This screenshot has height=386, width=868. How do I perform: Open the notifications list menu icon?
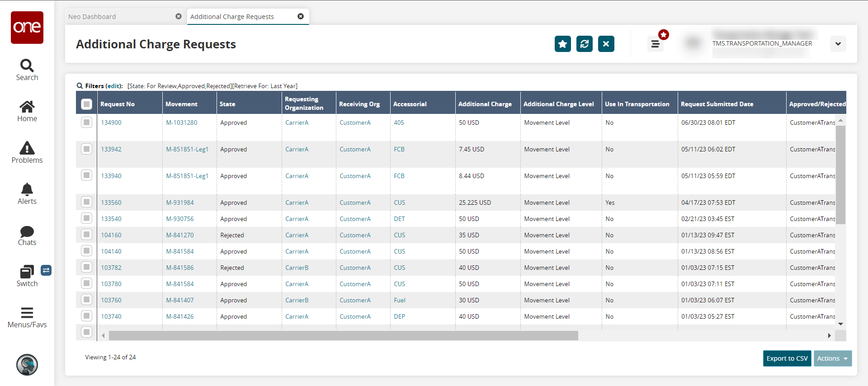(x=655, y=44)
